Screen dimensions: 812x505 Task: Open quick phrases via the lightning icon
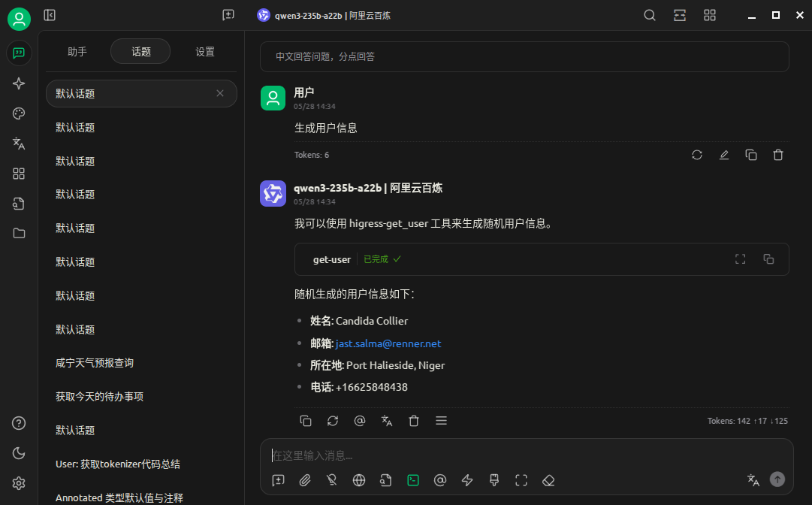click(466, 479)
